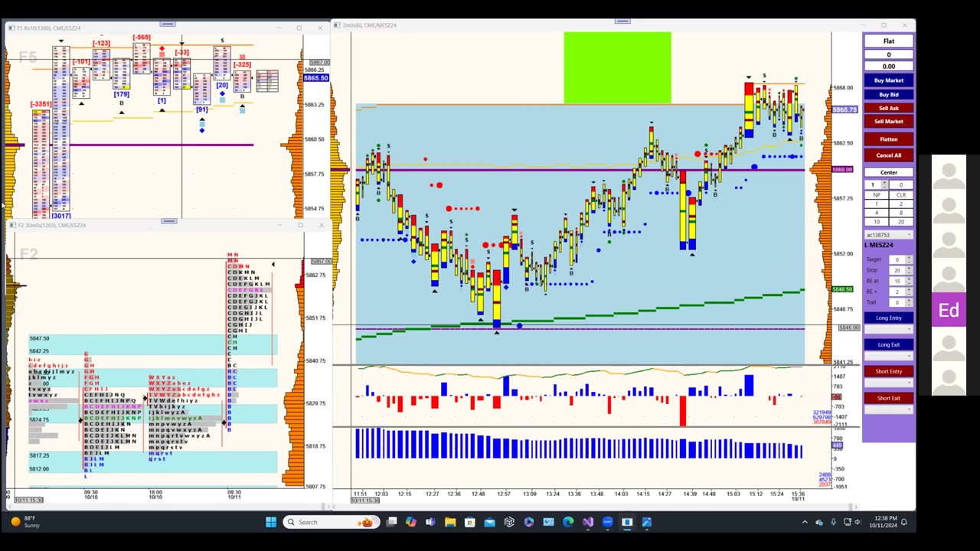Click the microphone tray icon
980x551 pixels.
[833, 522]
